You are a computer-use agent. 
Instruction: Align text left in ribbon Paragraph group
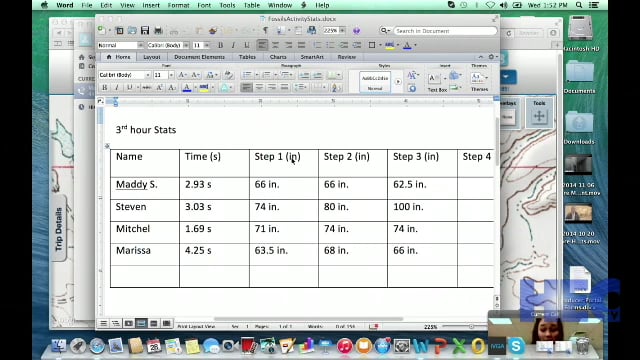click(246, 87)
